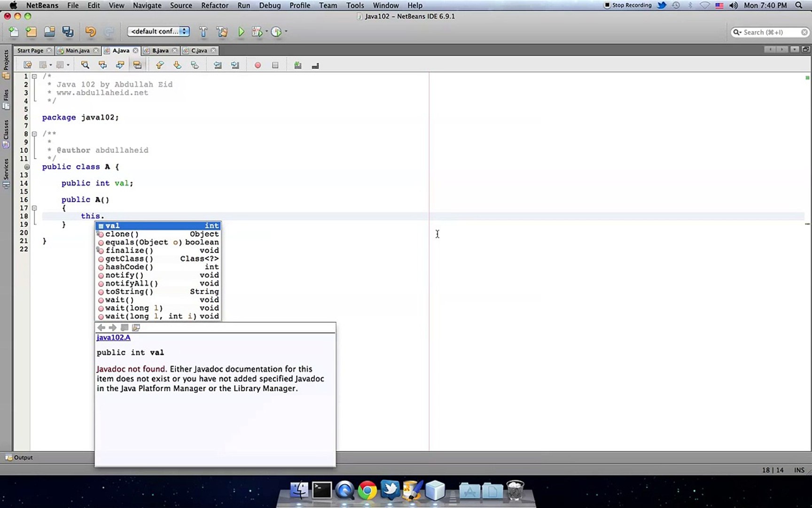Click the Find Next Occurrence icon
The width and height of the screenshot is (812, 508).
pyautogui.click(x=120, y=65)
